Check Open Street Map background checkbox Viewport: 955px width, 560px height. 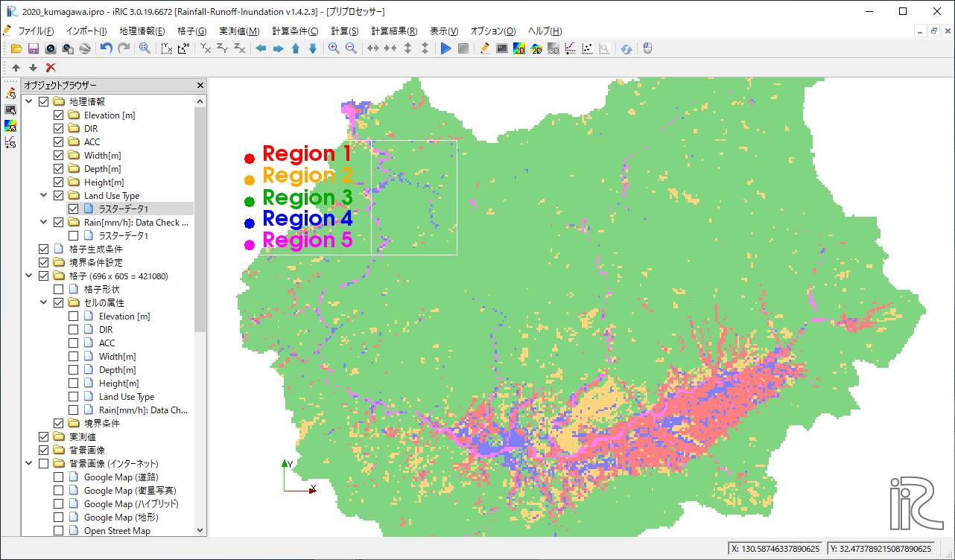pos(58,531)
